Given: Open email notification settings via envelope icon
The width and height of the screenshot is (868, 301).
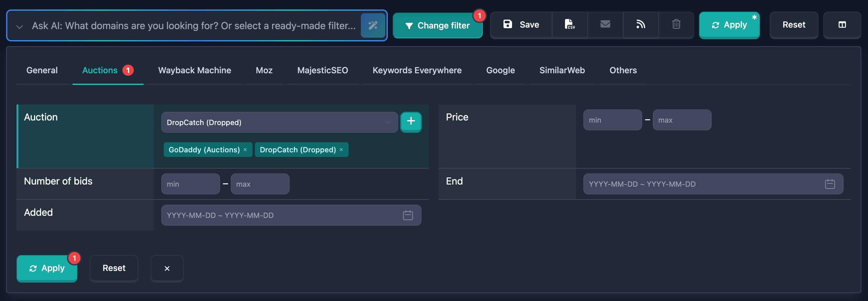Looking at the screenshot, I should point(605,24).
